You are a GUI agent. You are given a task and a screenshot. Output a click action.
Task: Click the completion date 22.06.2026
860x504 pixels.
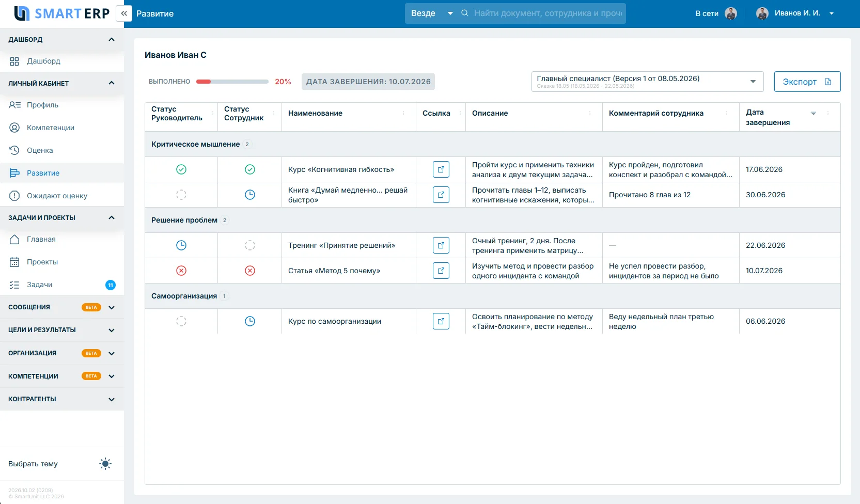[765, 245]
